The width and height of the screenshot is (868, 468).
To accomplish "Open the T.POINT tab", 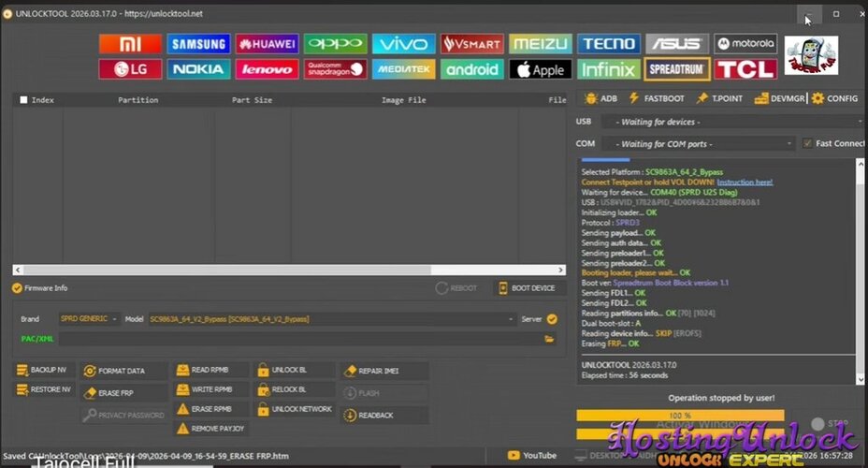I will click(719, 98).
